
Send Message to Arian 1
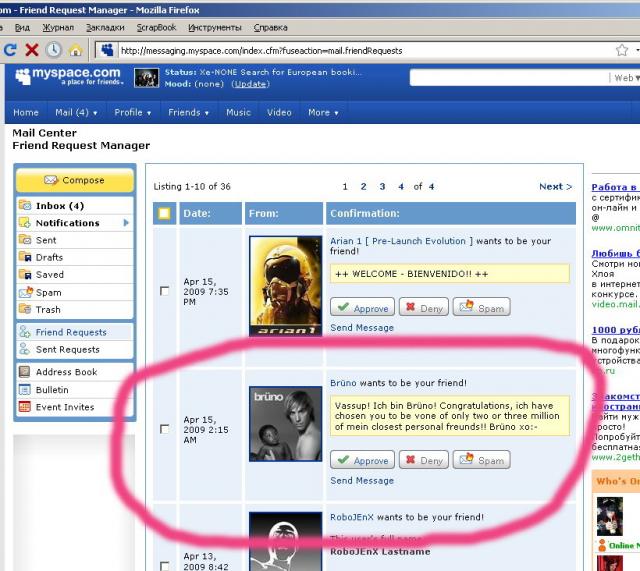[362, 328]
